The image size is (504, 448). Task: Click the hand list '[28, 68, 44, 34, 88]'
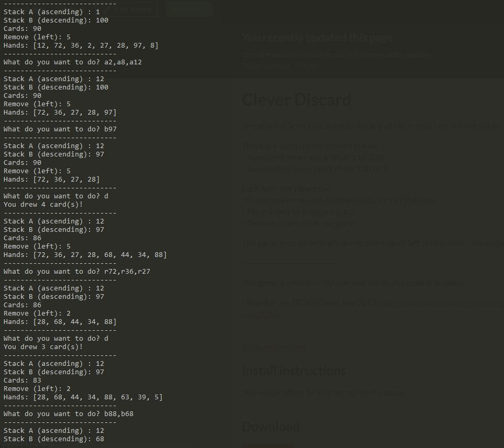60,321
